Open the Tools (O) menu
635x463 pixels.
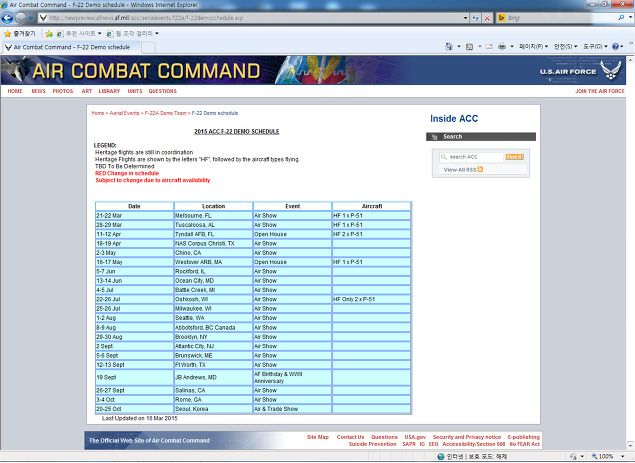(595, 47)
